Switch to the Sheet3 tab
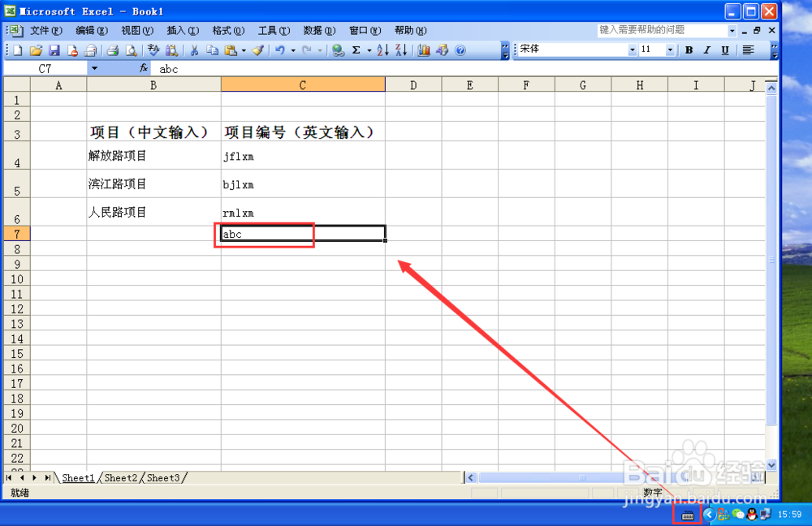This screenshot has width=812, height=526. (x=163, y=478)
